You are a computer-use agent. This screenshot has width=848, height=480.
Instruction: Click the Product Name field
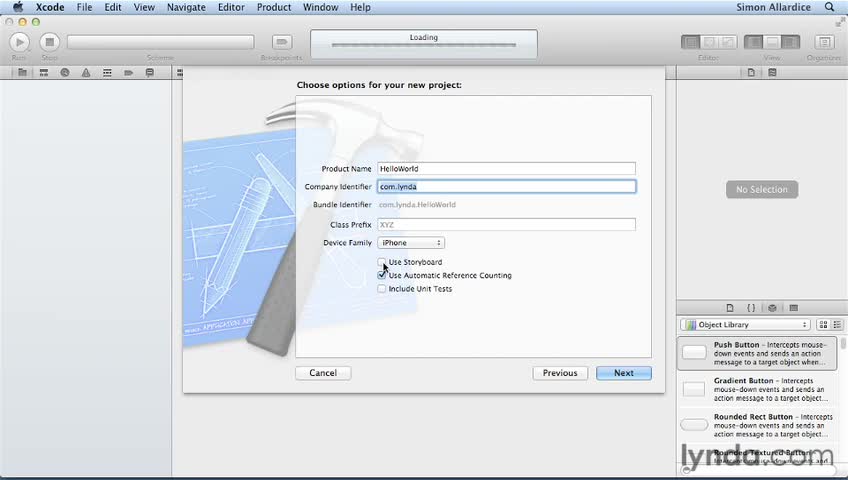[506, 169]
